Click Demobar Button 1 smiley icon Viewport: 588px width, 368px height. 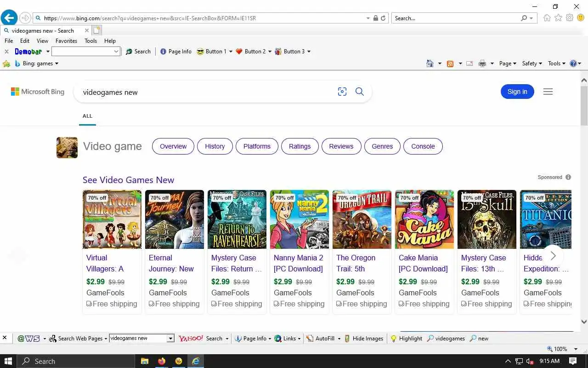pos(200,52)
